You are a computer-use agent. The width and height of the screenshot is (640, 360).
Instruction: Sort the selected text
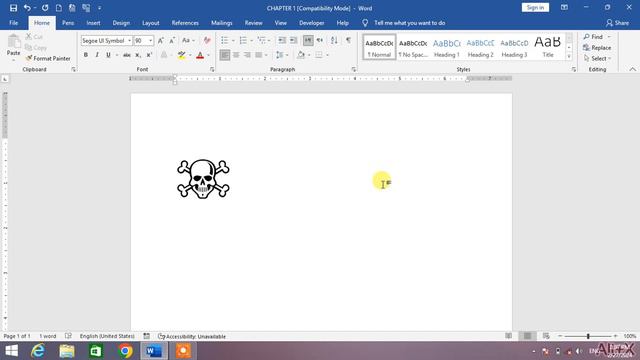coord(334,40)
